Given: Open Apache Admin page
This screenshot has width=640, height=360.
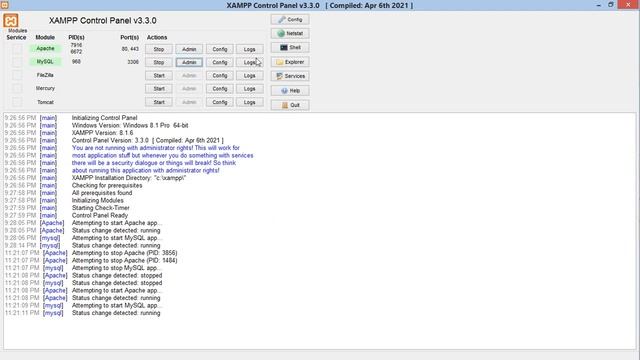Looking at the screenshot, I should [189, 49].
